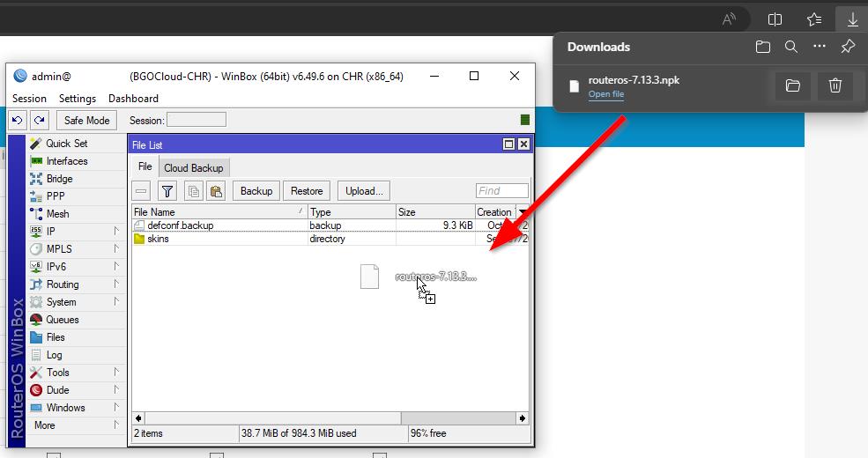Expand the IP submenu arrow

click(x=116, y=231)
